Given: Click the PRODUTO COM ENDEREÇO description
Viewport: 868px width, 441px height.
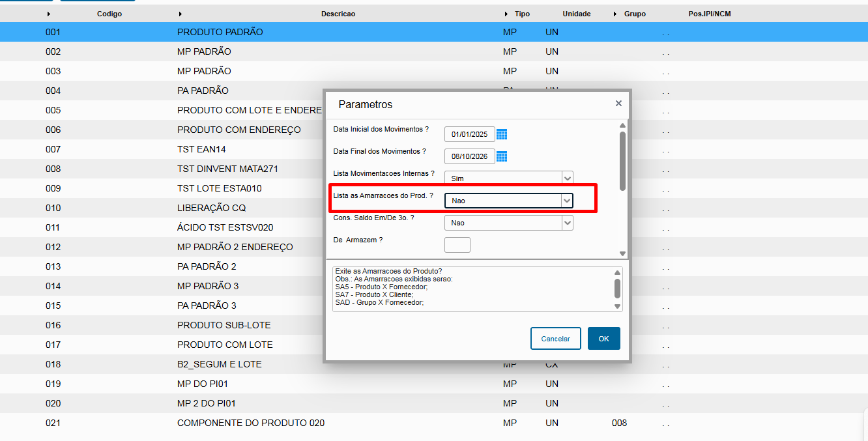Looking at the screenshot, I should tap(239, 130).
